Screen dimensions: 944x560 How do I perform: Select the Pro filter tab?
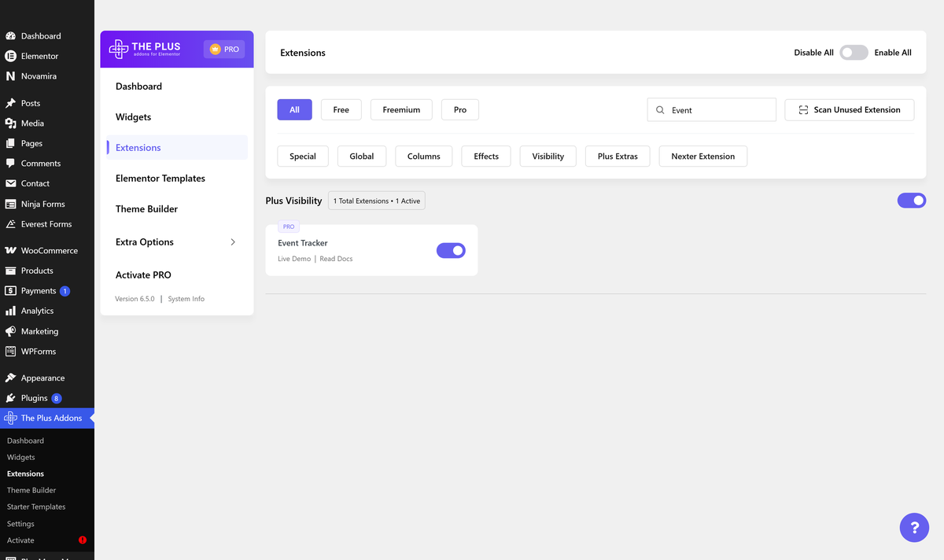tap(460, 110)
